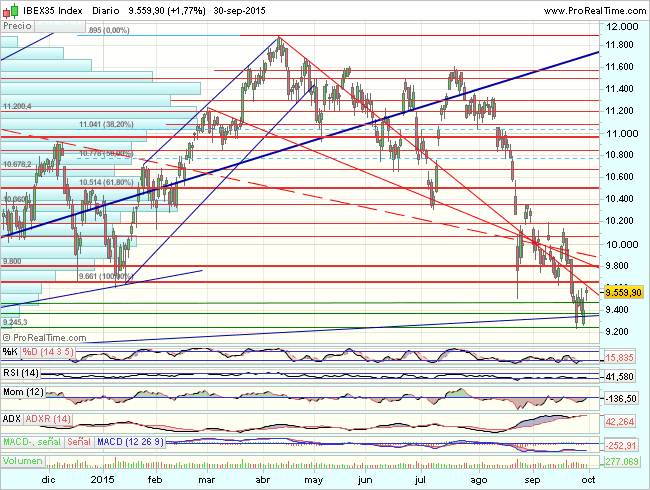Click the jul month label on the time axis
This screenshot has width=650, height=490.
[420, 480]
